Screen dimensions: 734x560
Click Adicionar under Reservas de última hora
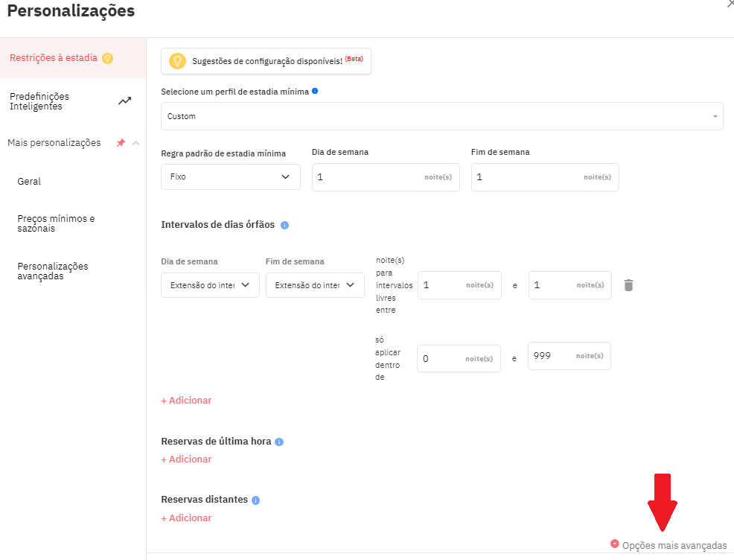pyautogui.click(x=186, y=459)
